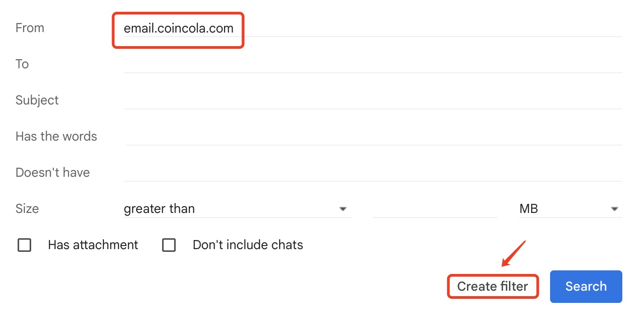Viewport: 644px width, 321px height.
Task: Click the 'Has attachment' label text
Action: click(93, 245)
